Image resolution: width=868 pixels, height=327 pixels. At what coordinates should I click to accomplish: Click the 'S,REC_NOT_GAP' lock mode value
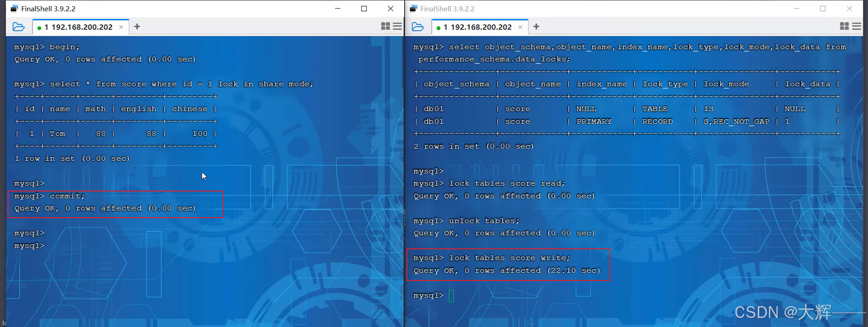tap(736, 121)
